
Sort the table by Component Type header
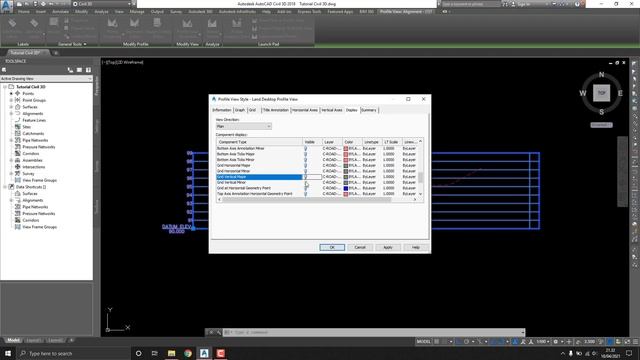coord(259,142)
